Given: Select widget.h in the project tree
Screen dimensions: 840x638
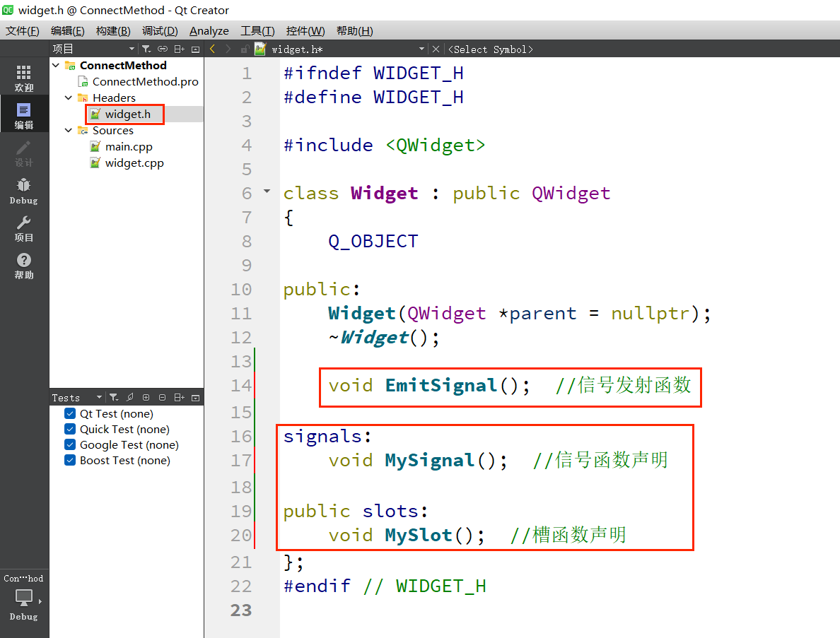Looking at the screenshot, I should tap(127, 114).
